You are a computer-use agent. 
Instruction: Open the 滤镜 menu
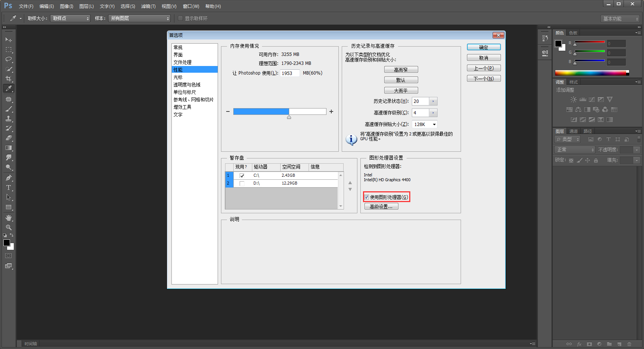click(148, 6)
